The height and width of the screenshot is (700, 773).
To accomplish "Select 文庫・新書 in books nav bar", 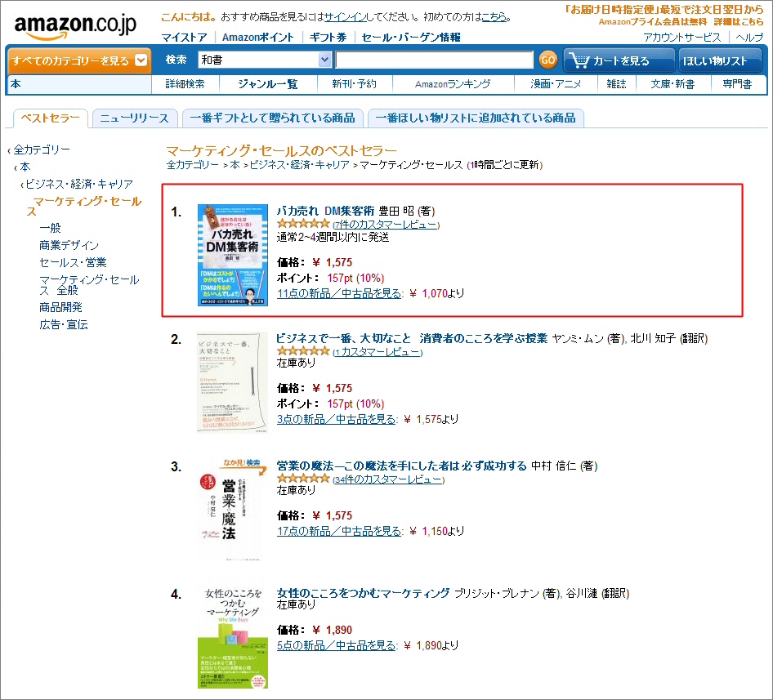I will coord(672,84).
